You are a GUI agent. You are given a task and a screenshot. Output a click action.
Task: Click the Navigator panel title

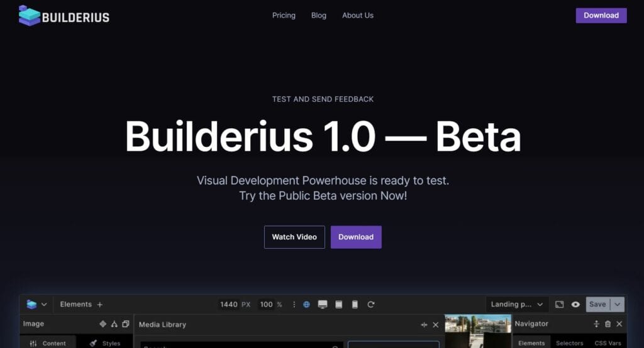(531, 324)
